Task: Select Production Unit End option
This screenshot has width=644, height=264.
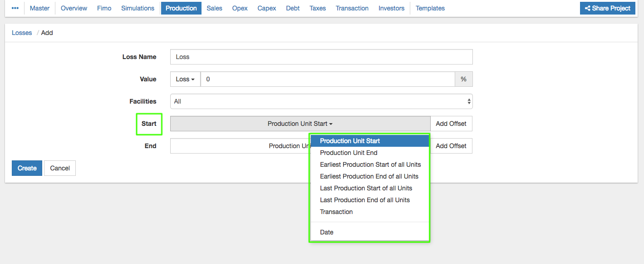Action: pyautogui.click(x=349, y=153)
